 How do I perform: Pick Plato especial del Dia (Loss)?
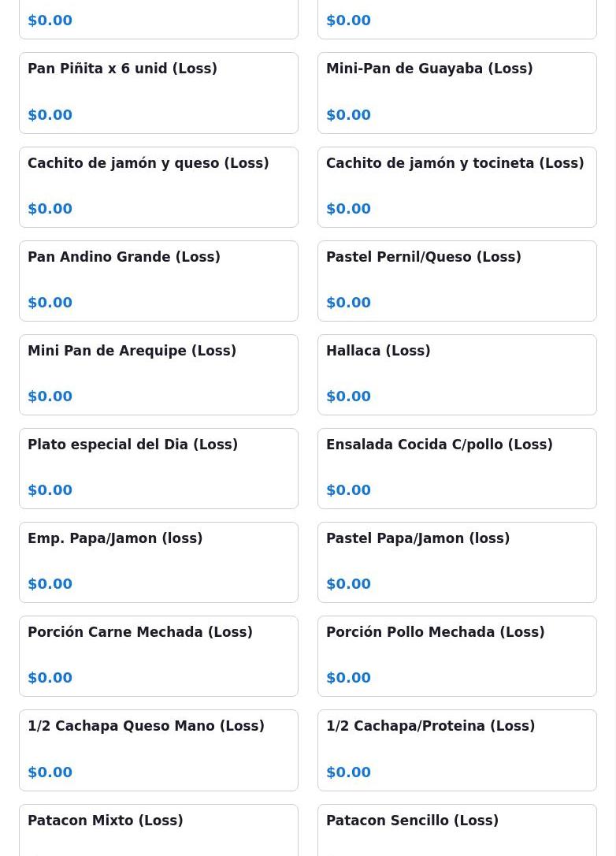(158, 469)
